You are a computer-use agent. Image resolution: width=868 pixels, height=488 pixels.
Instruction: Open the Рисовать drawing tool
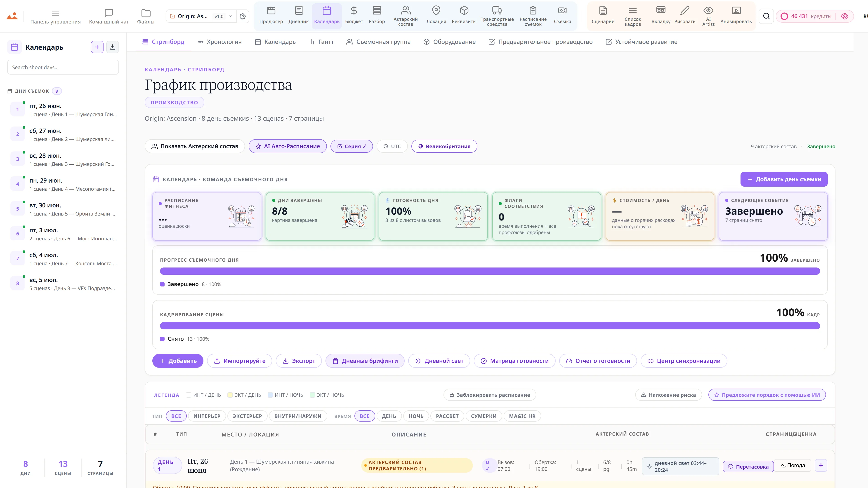point(685,16)
